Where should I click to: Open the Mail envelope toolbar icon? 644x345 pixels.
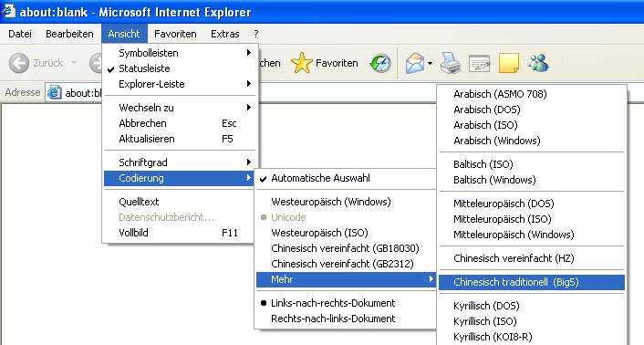(x=414, y=64)
